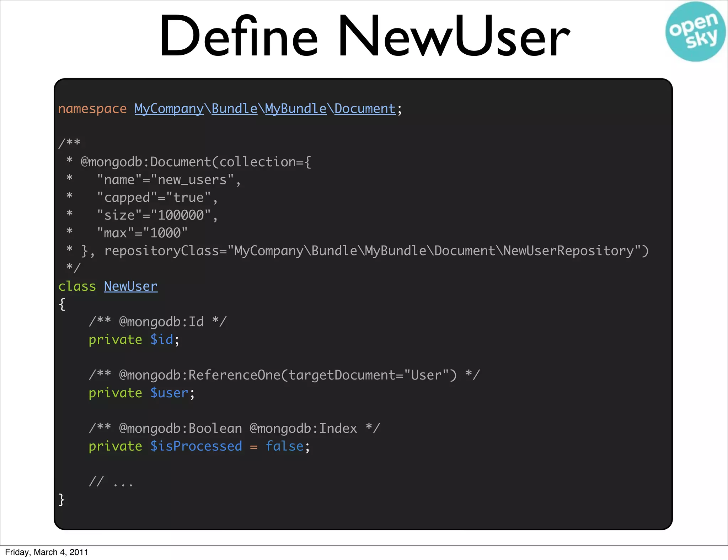Select the '$isProcessed' variable
Image resolution: width=728 pixels, height=560 pixels.
196,446
